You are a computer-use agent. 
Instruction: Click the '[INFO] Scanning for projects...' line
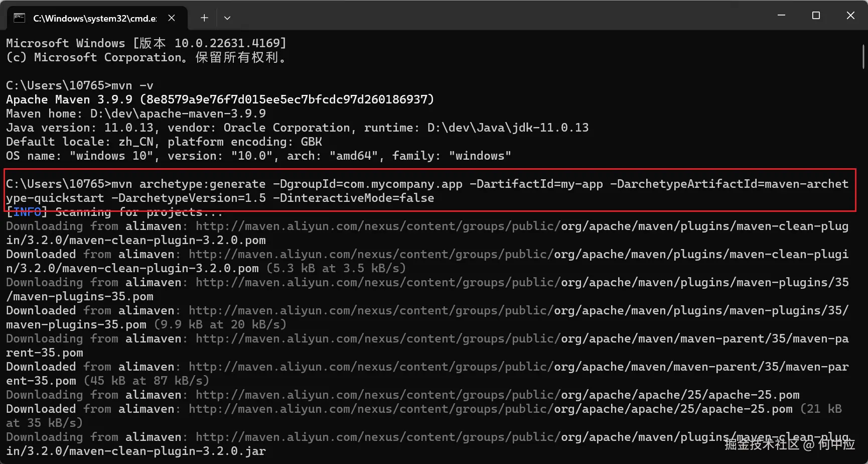tap(114, 212)
